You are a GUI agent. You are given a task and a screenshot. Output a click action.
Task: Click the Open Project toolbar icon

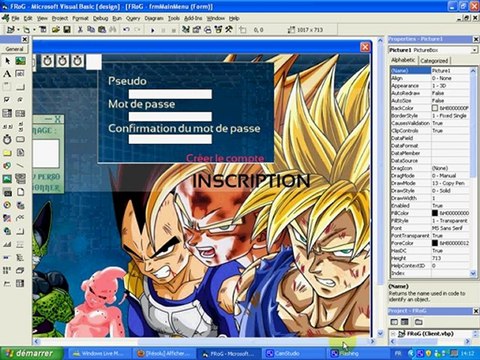(x=55, y=30)
